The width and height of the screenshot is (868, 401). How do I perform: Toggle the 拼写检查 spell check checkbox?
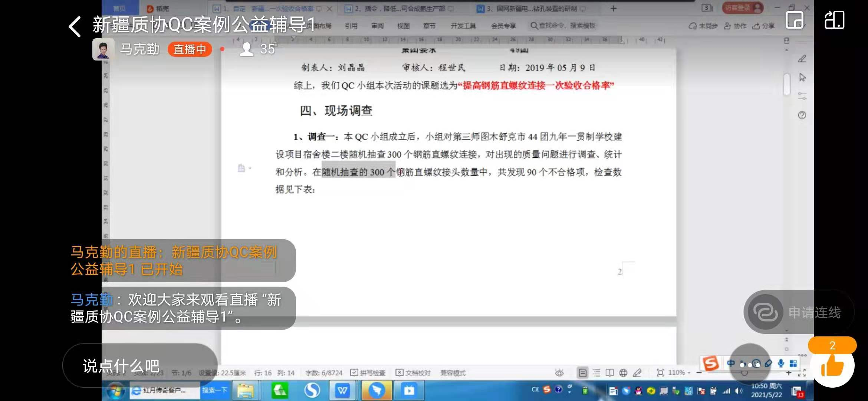pos(354,372)
